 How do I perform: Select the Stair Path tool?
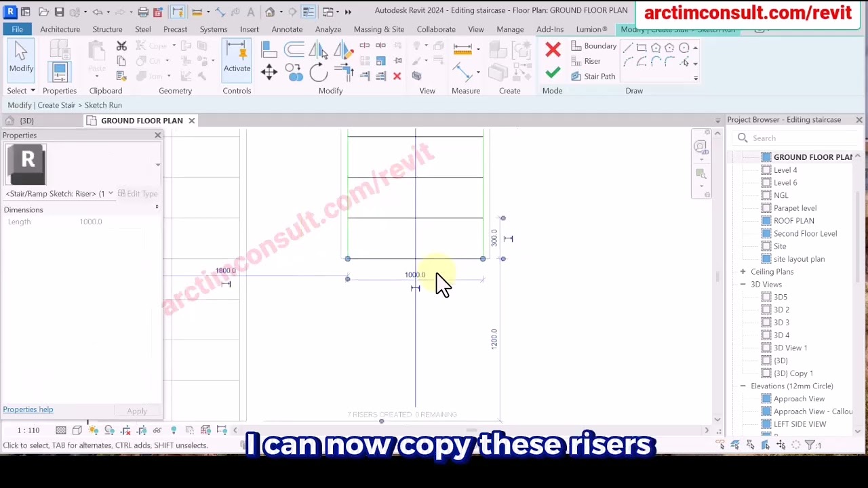coord(593,77)
